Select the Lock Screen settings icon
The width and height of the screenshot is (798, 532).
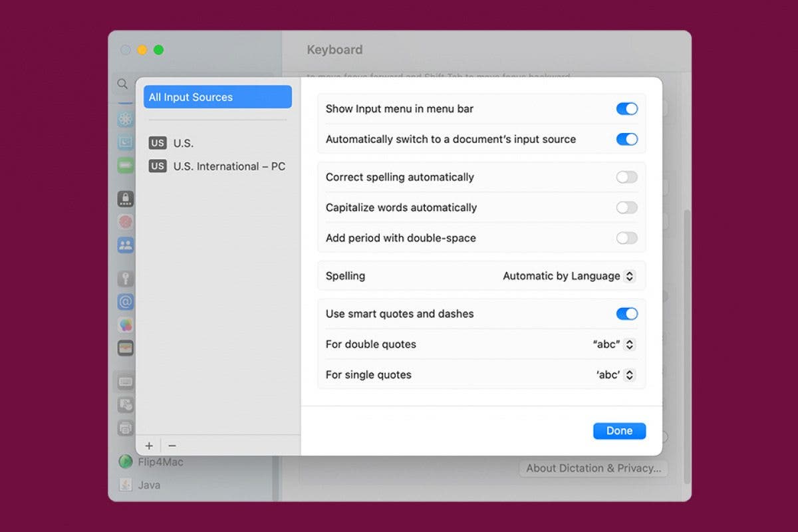click(x=125, y=199)
